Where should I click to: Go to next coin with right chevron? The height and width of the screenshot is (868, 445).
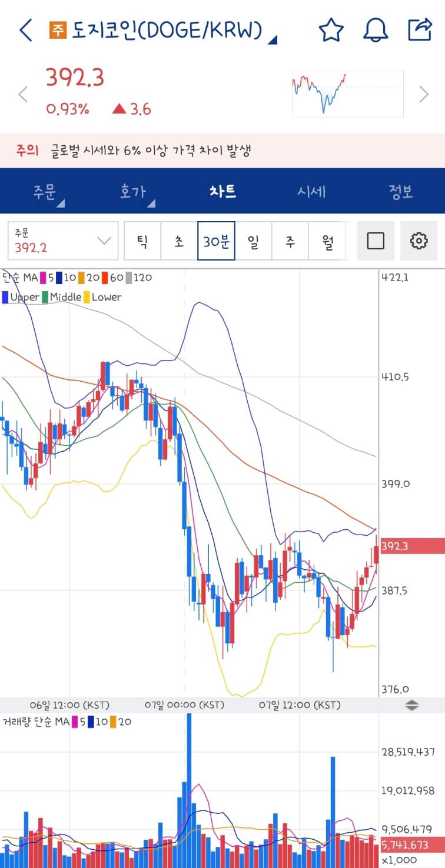tap(424, 94)
